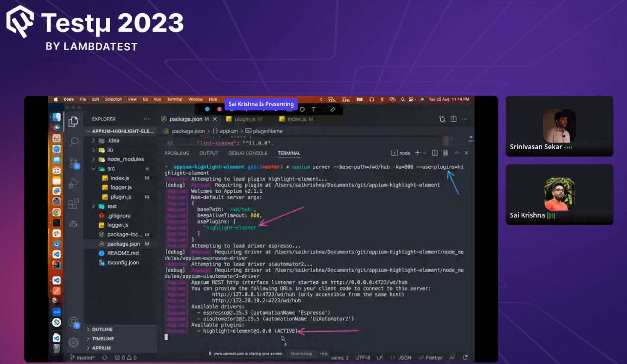Expand the .idea folder
This screenshot has width=627, height=364.
point(93,141)
